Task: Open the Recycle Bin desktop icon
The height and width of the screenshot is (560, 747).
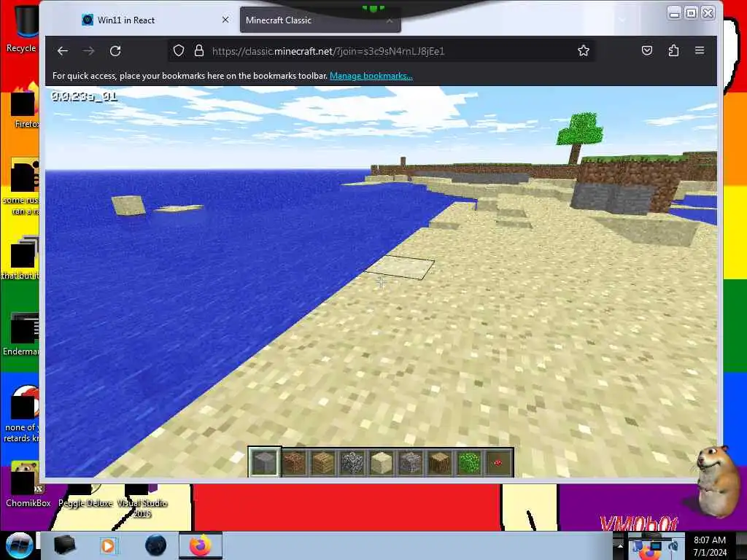Action: pos(22,28)
